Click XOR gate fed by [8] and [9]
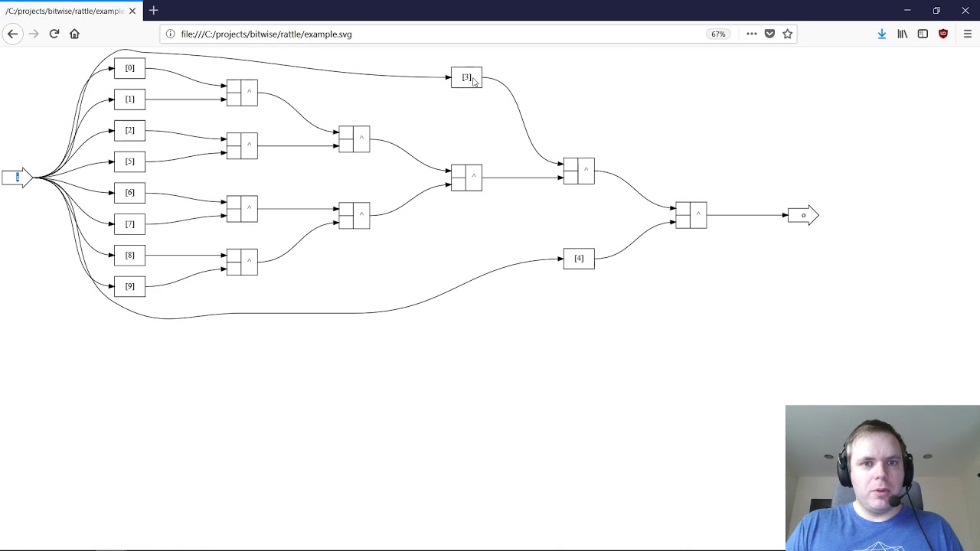Screen dimensions: 980x551 [x=242, y=262]
